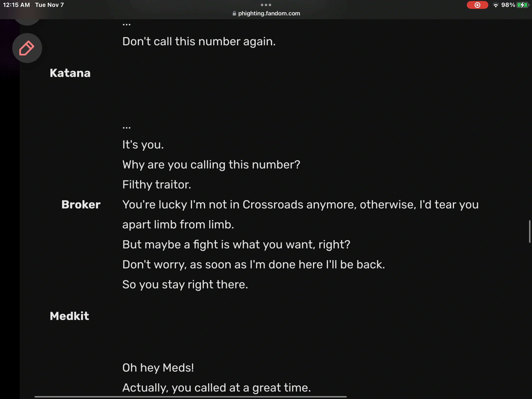This screenshot has width=532, height=399.
Task: Tap the vertical scrollbar on the right edge
Action: 530,232
